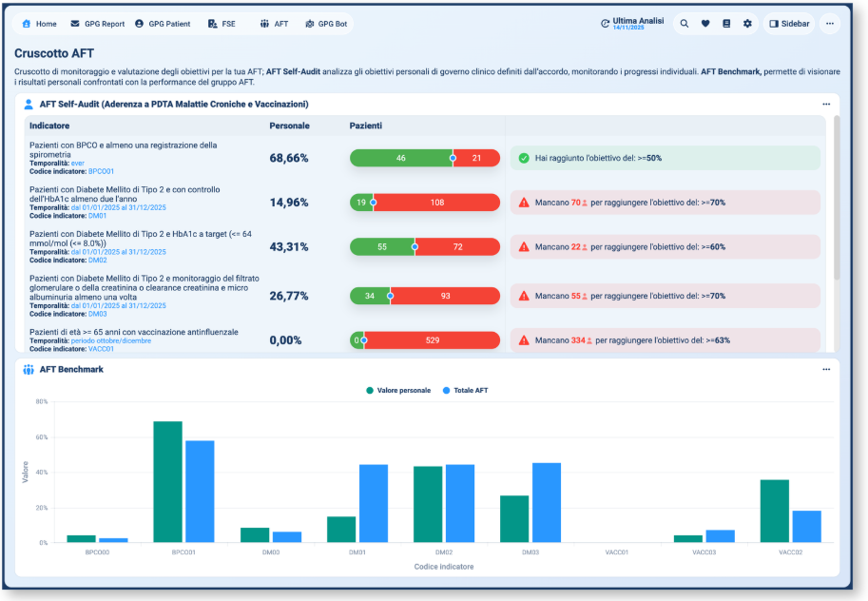This screenshot has width=868, height=601.
Task: Toggle Valore personale legend series
Action: pos(398,391)
